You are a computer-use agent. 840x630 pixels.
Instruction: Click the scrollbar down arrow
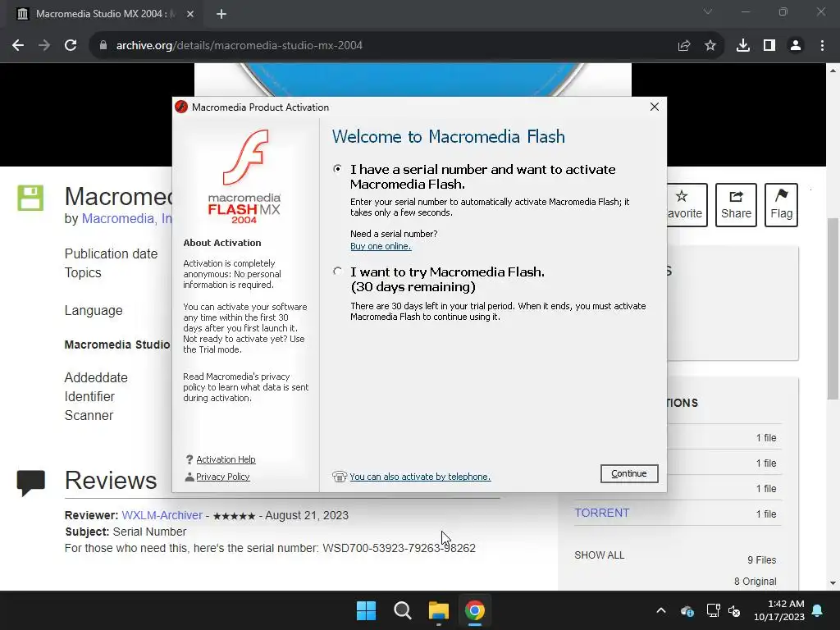click(x=833, y=583)
